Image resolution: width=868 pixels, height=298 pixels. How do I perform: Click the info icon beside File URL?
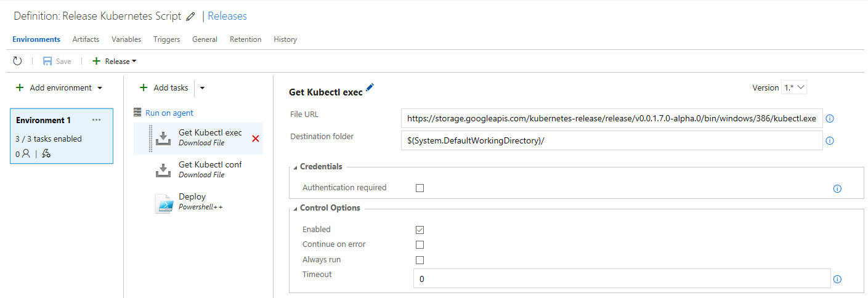829,119
